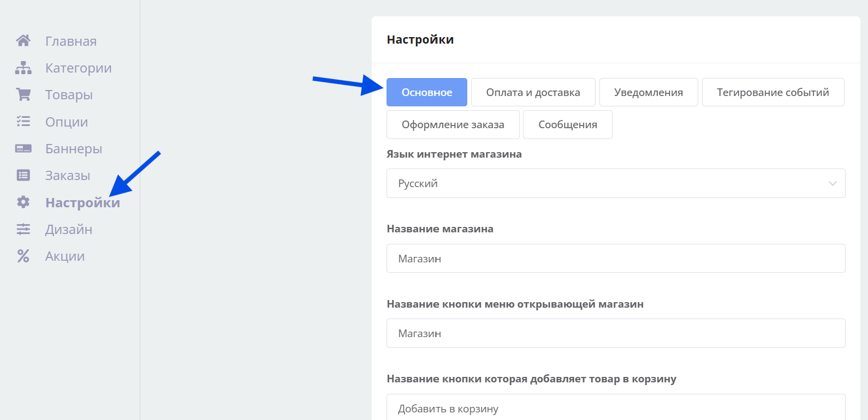Go to Тегирование событий tab
This screenshot has height=420, width=868.
point(772,92)
